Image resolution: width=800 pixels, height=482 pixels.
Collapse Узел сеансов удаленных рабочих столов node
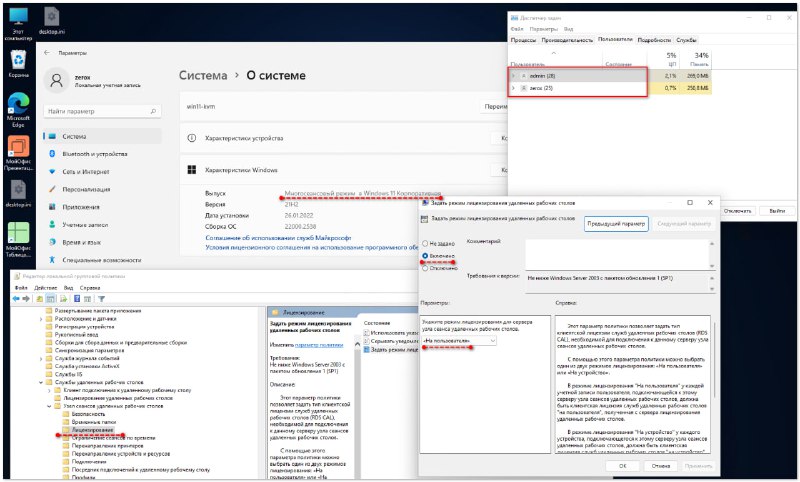(x=49, y=406)
